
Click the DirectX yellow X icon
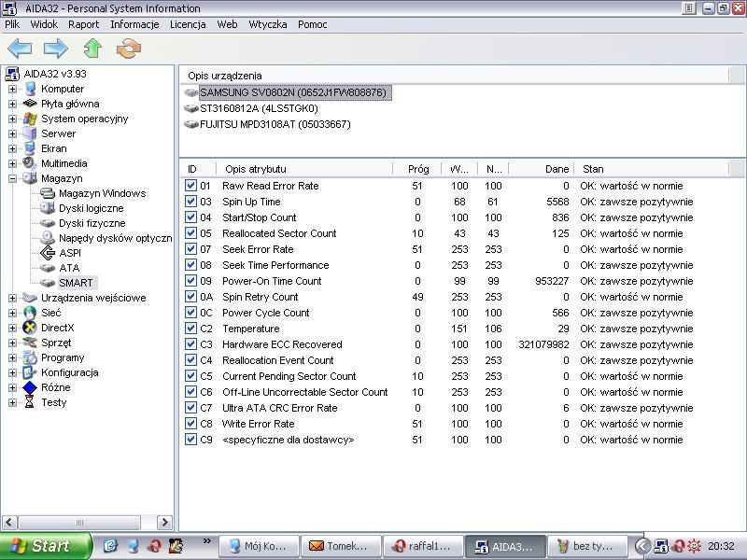point(30,328)
